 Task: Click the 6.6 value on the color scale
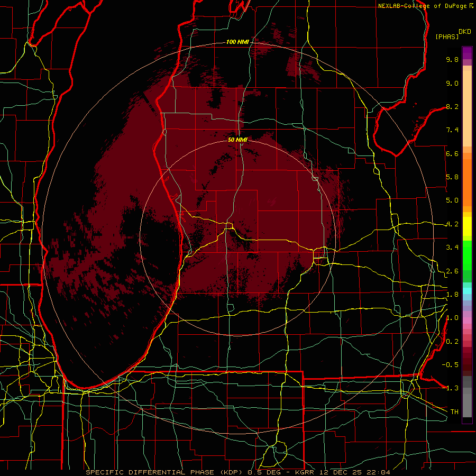(x=452, y=153)
